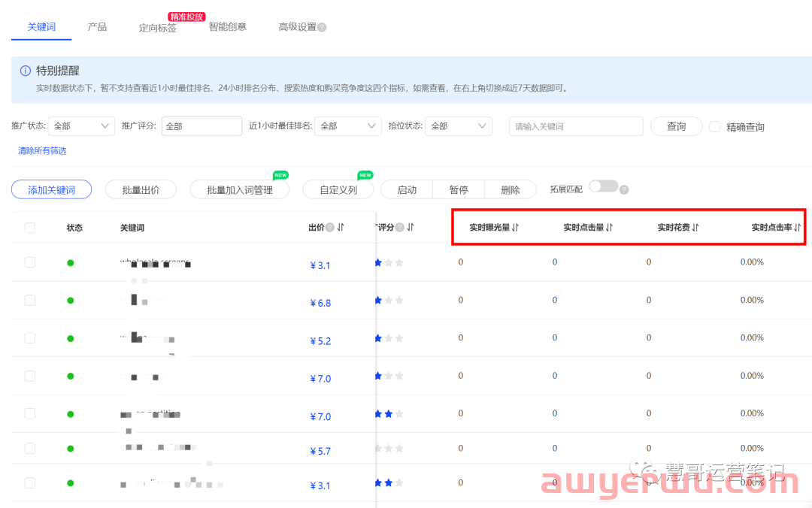Open the 智能创意 tab
Viewport: 812px width, 508px height.
tap(227, 26)
